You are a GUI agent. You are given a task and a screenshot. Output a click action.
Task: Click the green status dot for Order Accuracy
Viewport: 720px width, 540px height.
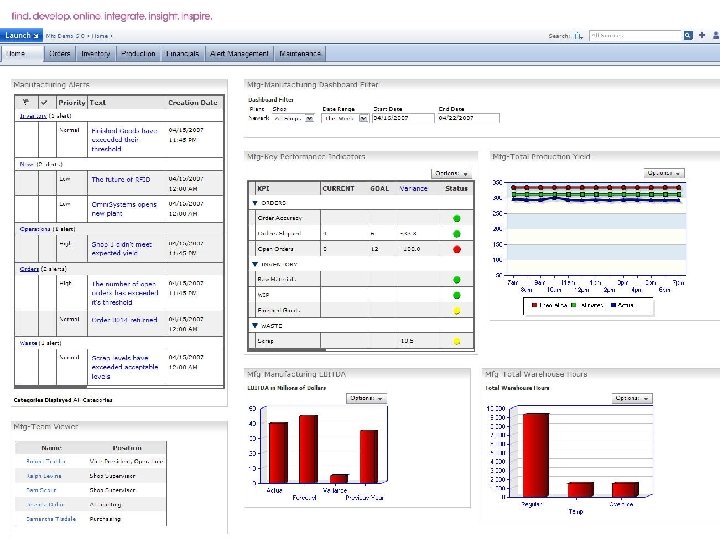[456, 219]
